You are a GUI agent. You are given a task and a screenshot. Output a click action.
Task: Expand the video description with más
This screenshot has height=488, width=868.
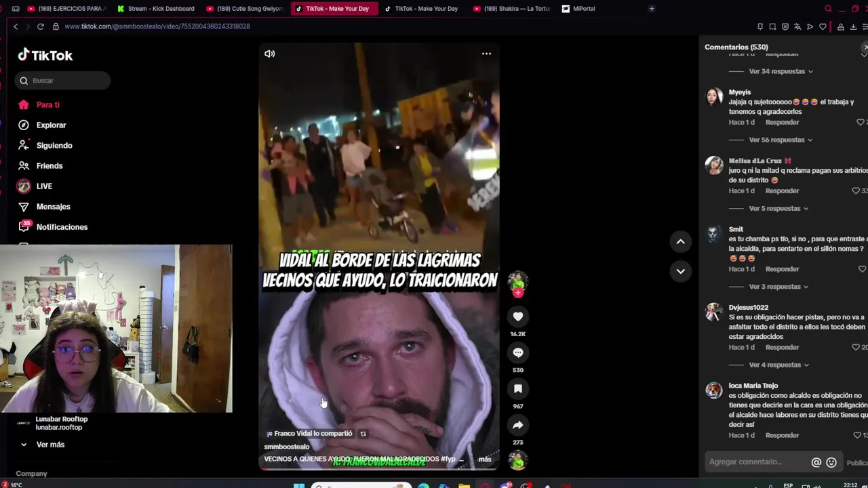tap(484, 460)
